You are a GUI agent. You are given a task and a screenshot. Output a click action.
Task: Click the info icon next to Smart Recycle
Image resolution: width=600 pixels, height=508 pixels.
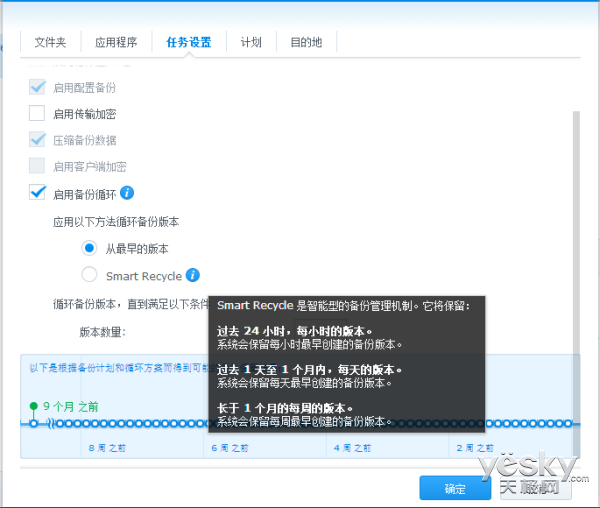(x=193, y=275)
